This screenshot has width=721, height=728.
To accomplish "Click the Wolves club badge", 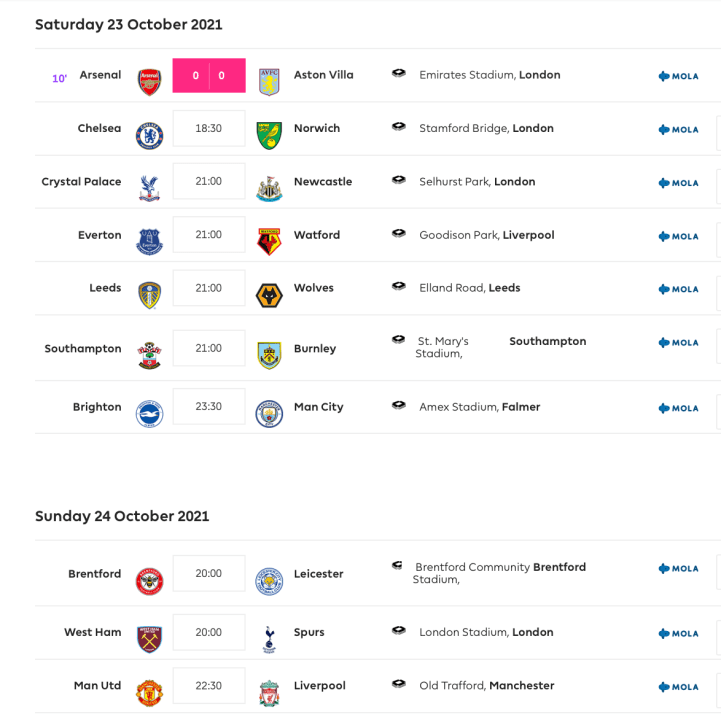I will click(269, 295).
